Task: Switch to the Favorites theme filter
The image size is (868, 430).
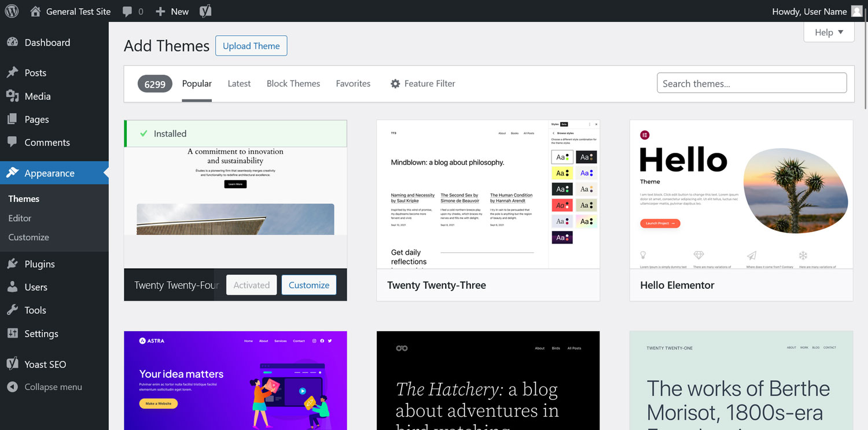Action: (x=353, y=83)
